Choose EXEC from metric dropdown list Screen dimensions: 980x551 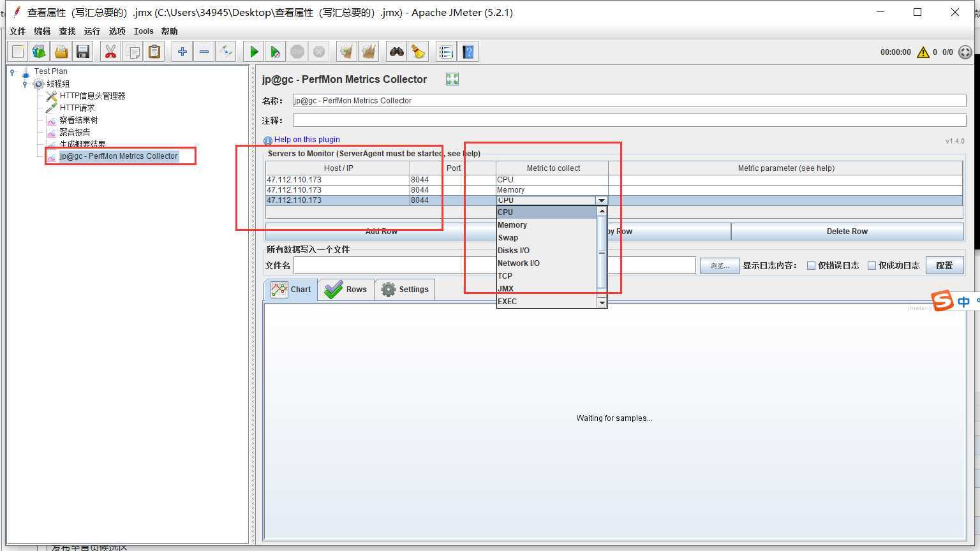547,302
